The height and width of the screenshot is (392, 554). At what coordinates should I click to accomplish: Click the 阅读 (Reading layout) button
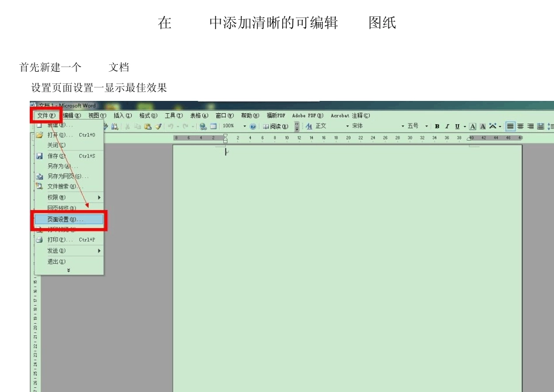276,126
